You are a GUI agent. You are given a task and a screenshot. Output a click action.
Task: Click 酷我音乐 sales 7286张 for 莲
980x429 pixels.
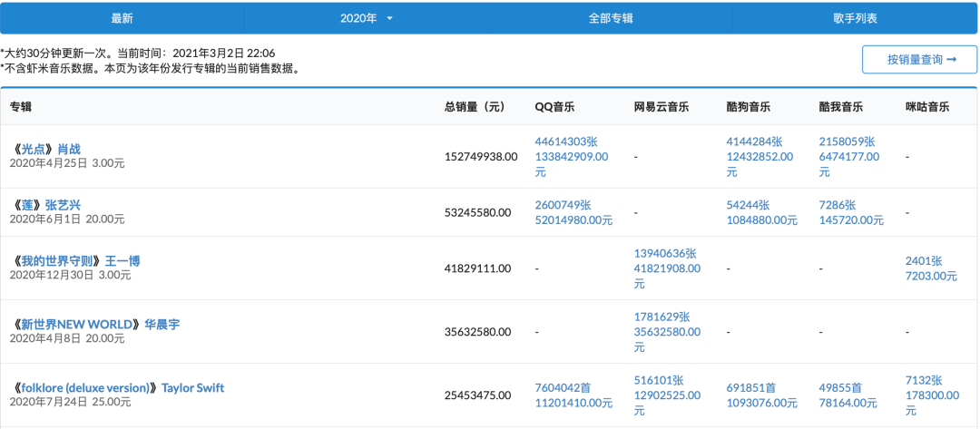coord(838,205)
